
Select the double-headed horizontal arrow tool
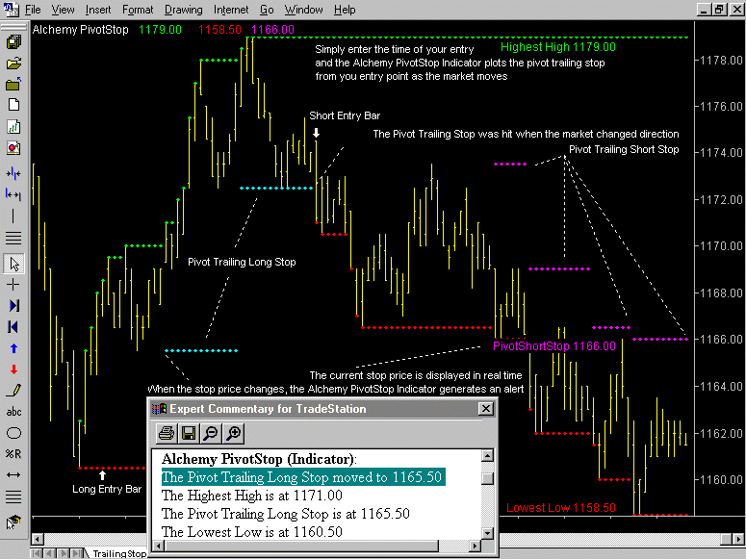click(x=13, y=475)
